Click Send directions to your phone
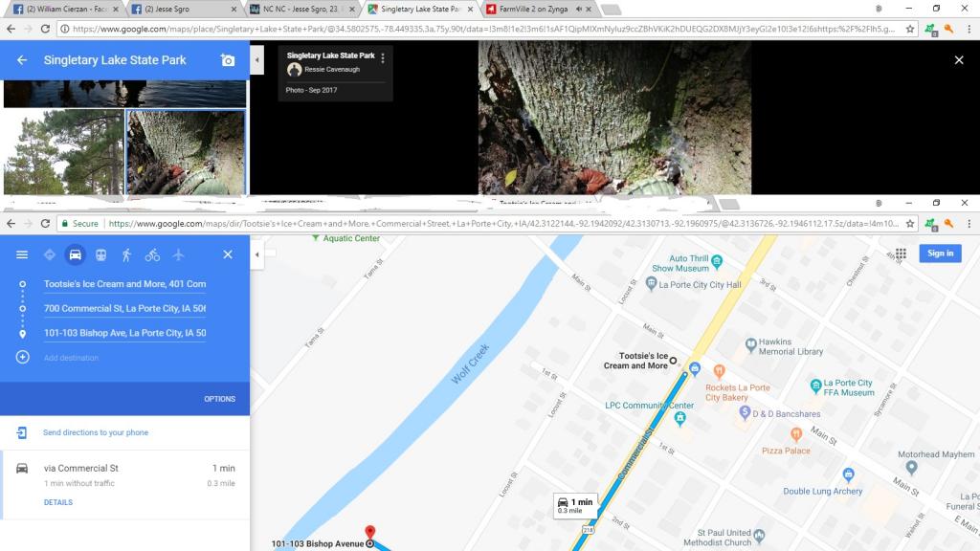The width and height of the screenshot is (980, 551). [x=96, y=432]
